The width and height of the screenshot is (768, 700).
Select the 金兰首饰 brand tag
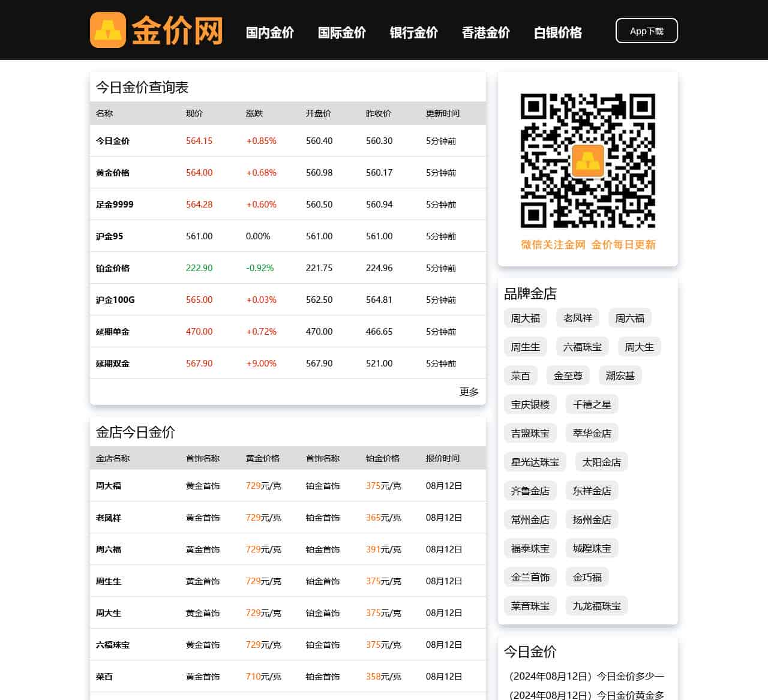pyautogui.click(x=530, y=577)
